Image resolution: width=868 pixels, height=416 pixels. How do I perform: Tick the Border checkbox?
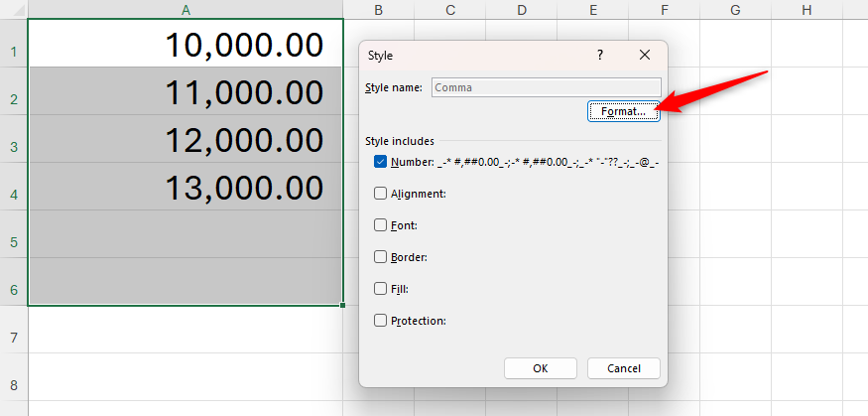click(x=381, y=257)
